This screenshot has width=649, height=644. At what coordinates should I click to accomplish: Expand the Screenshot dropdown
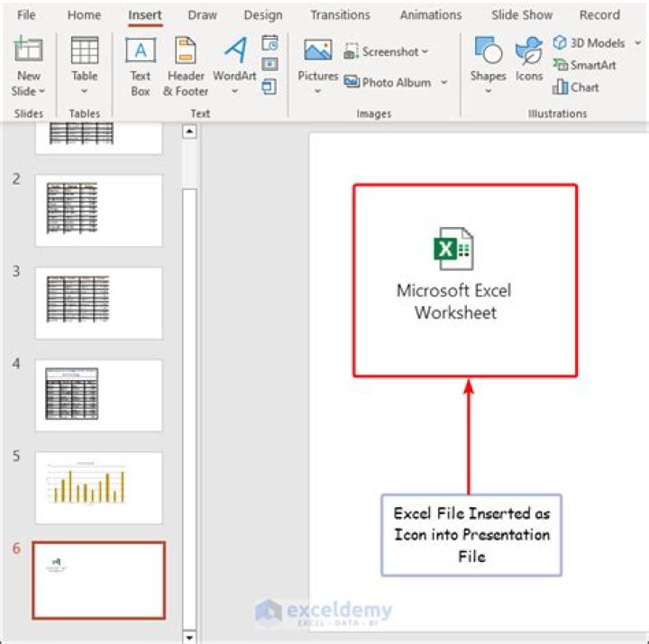pos(425,52)
